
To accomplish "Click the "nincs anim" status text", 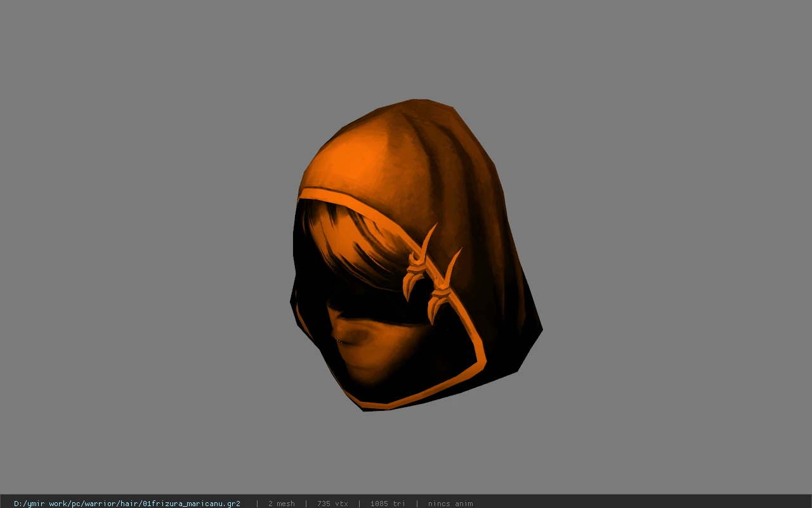I will tap(450, 504).
